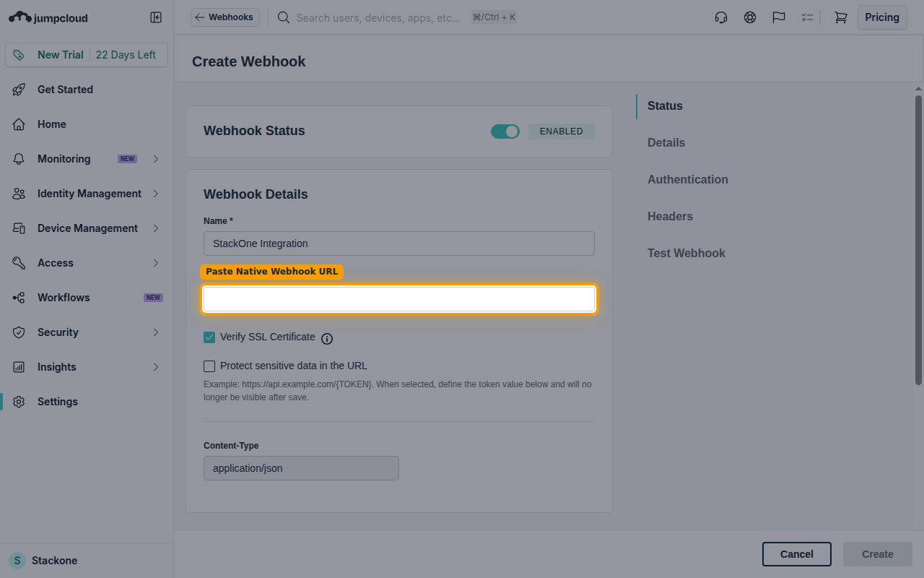Jump to the Details section
This screenshot has width=924, height=578.
(666, 143)
